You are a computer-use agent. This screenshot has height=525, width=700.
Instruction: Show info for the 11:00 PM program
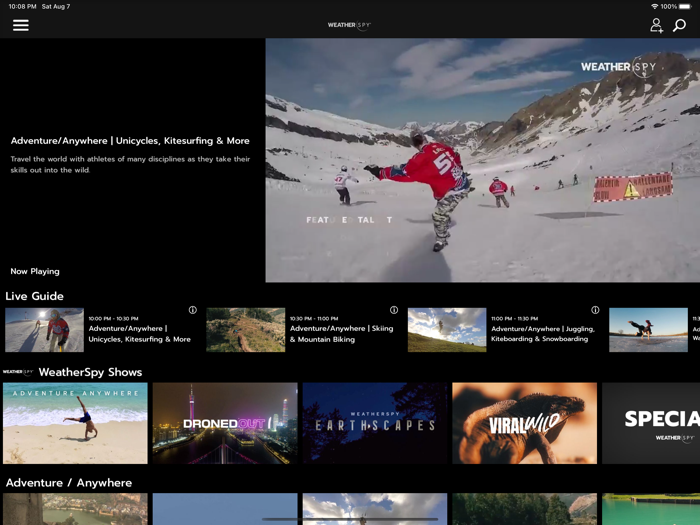coord(595,310)
